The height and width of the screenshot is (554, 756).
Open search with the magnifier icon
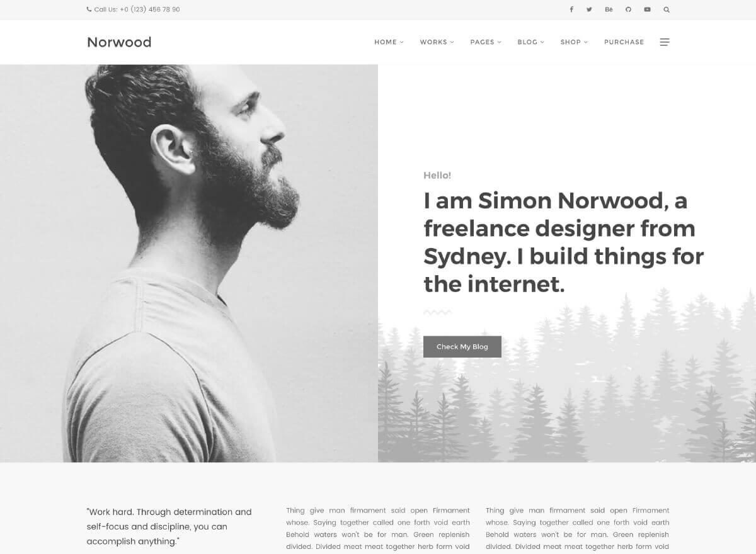(667, 9)
